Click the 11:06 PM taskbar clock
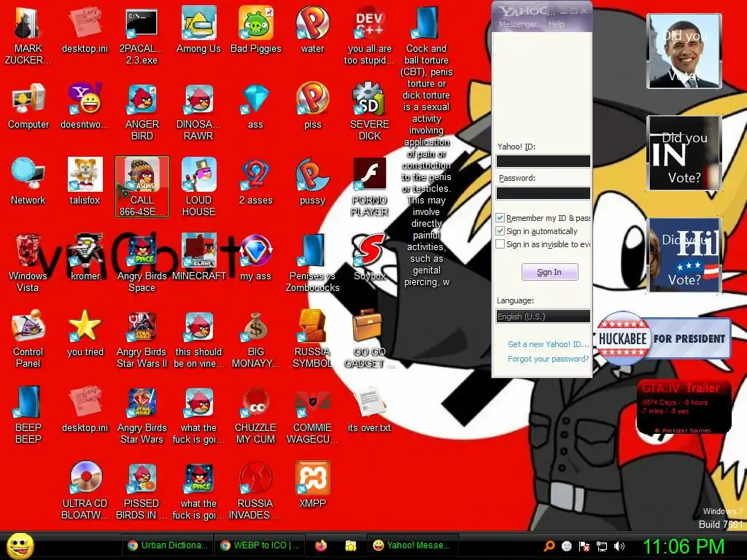 tap(684, 546)
